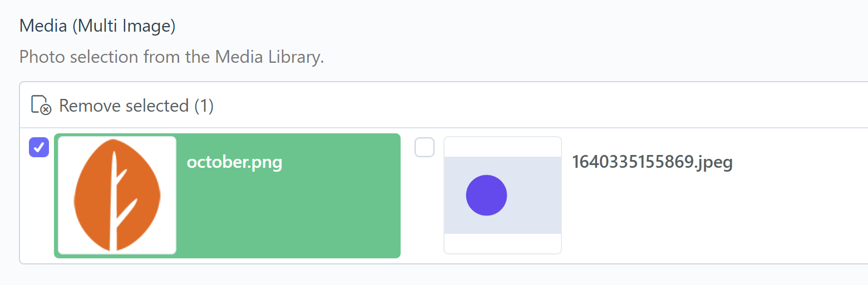This screenshot has width=868, height=285.
Task: Click the (1) count in Remove selected
Action: pyautogui.click(x=204, y=106)
